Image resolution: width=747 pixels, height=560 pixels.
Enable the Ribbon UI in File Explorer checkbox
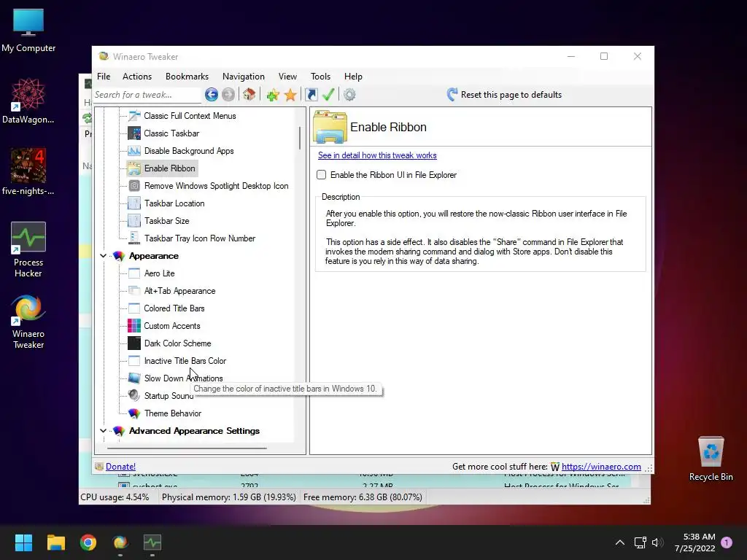[322, 175]
